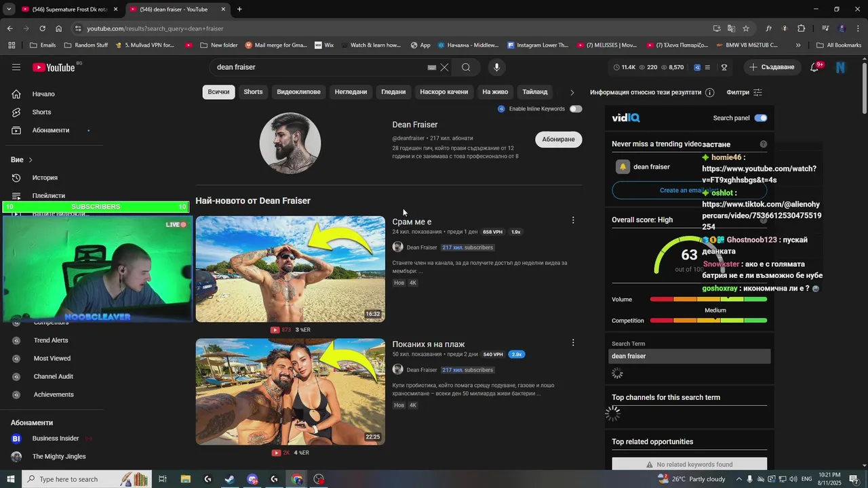The width and height of the screenshot is (868, 488).
Task: Open Channel Audit in sidebar
Action: click(53, 377)
